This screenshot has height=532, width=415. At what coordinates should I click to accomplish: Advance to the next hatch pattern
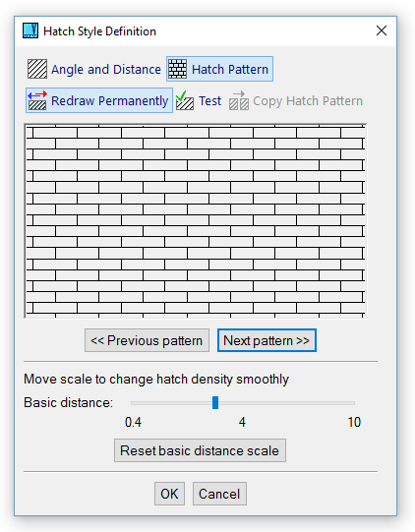267,340
